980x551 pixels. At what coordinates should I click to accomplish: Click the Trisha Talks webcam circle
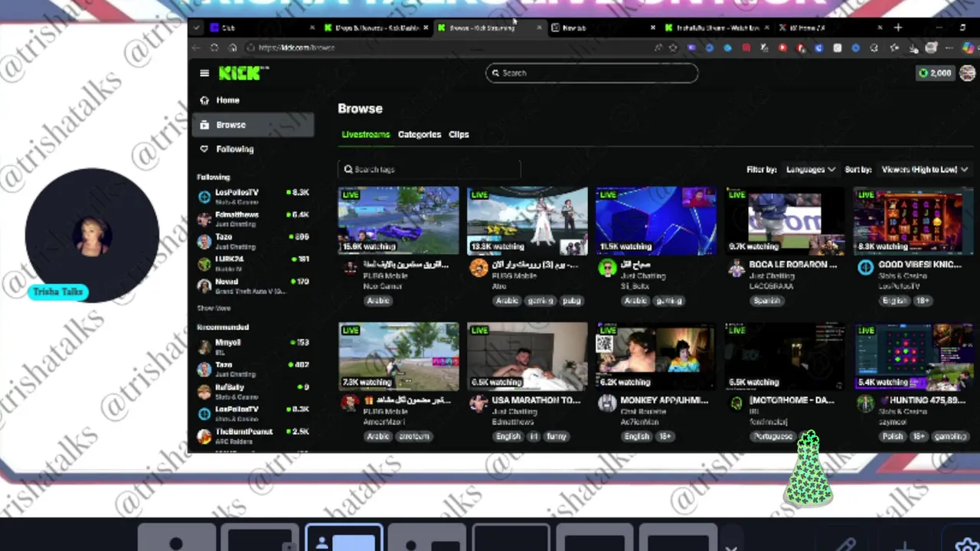(92, 236)
